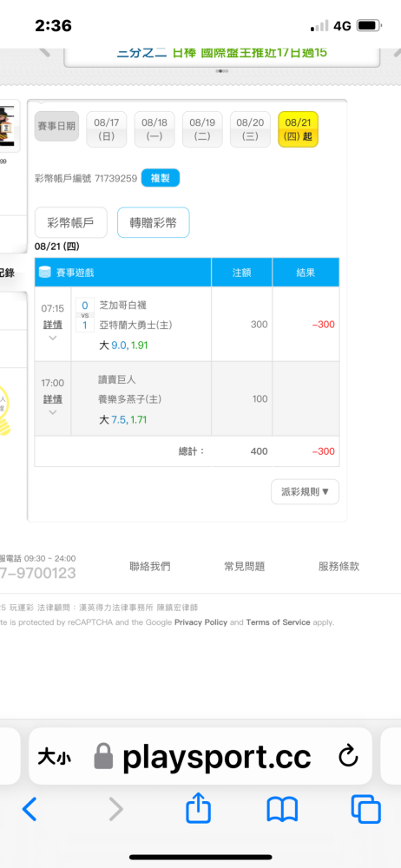Viewport: 401px width, 868px height.
Task: Open 轉贈彩幣 button
Action: [x=154, y=222]
